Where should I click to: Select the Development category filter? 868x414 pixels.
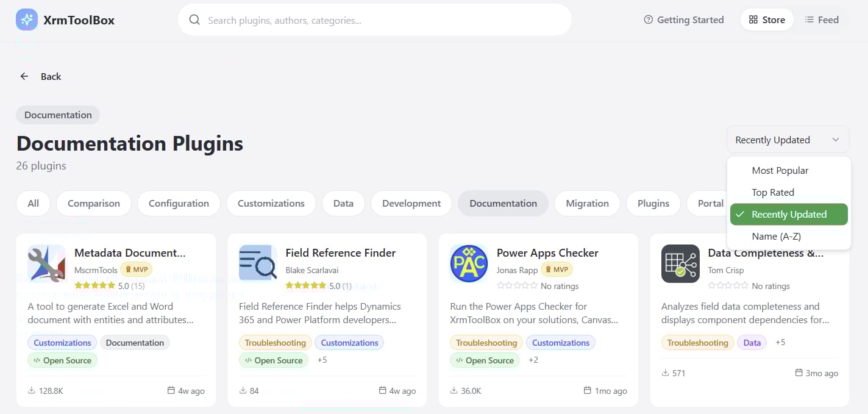pyautogui.click(x=411, y=203)
